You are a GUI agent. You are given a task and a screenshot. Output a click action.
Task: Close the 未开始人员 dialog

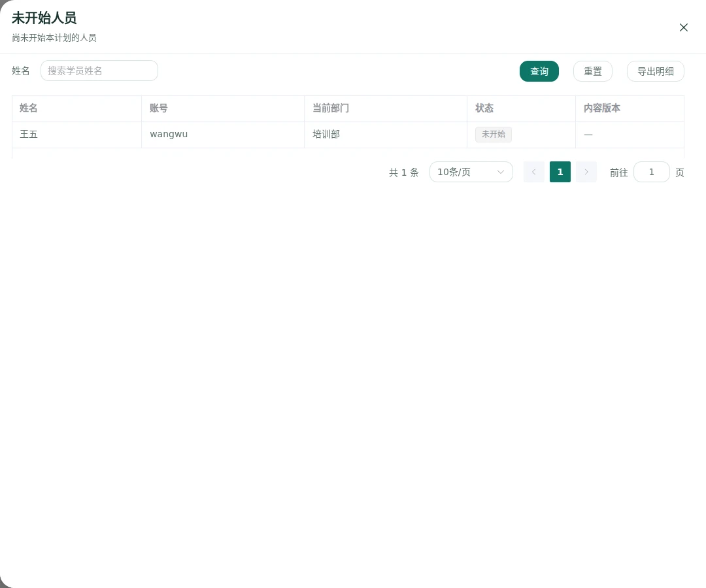pos(684,27)
